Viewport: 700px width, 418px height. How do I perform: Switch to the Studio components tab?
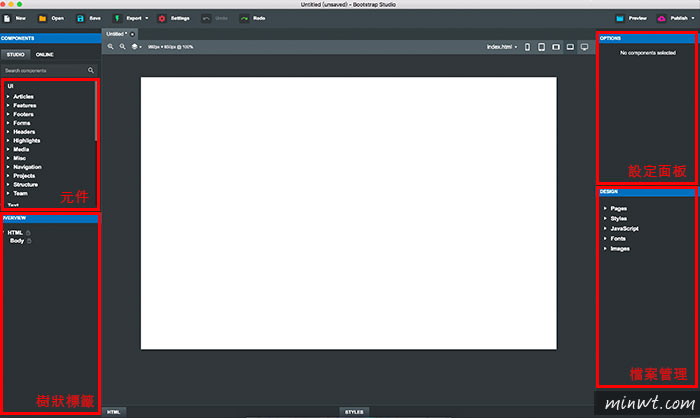tap(16, 54)
